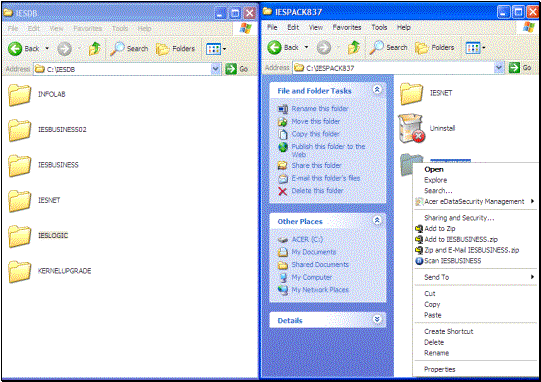Click Up folder icon in IESDB window
This screenshot has height=382, width=541.
(x=95, y=49)
